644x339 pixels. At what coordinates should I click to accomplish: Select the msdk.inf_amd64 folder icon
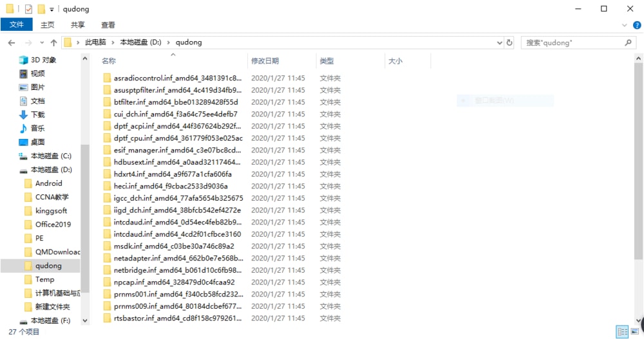[x=107, y=246]
